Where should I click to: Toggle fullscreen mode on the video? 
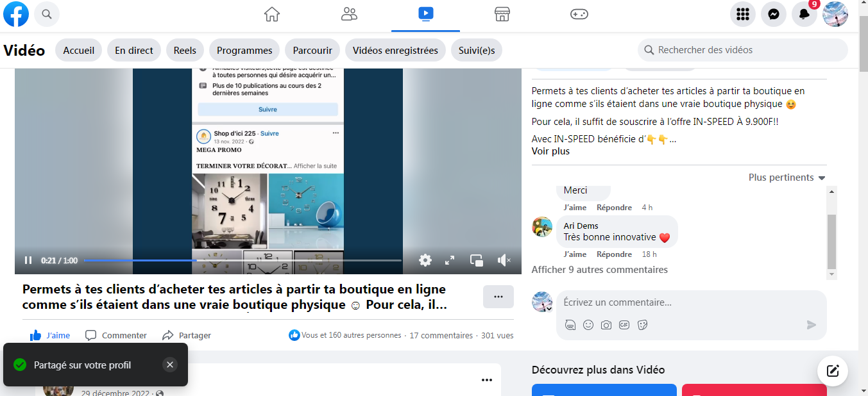coord(450,260)
